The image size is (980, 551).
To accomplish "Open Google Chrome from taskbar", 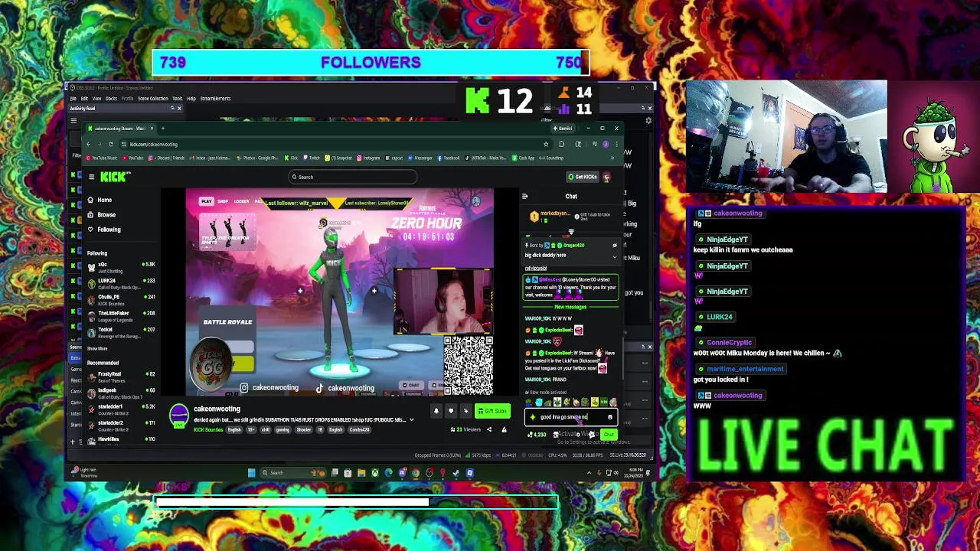I will click(416, 473).
